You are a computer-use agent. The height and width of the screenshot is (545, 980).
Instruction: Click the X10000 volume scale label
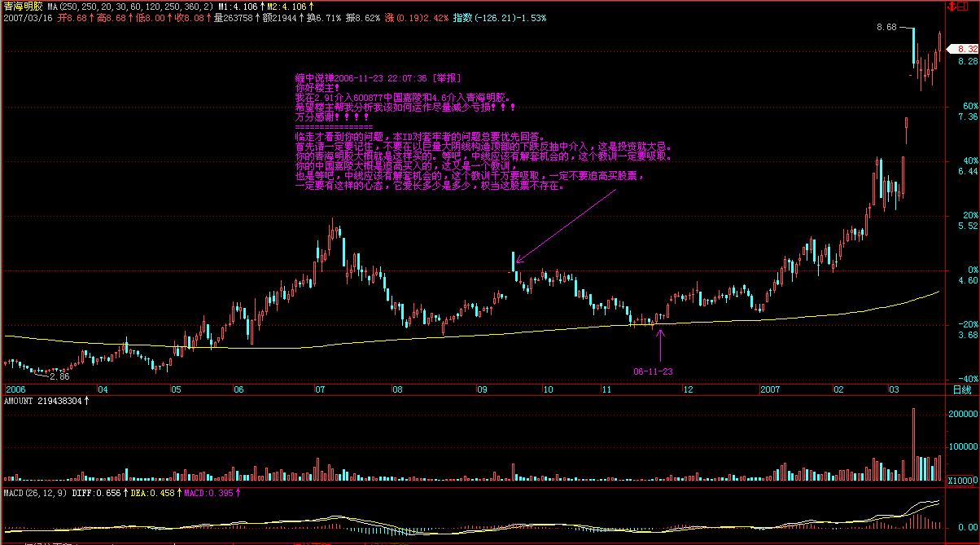click(x=964, y=481)
